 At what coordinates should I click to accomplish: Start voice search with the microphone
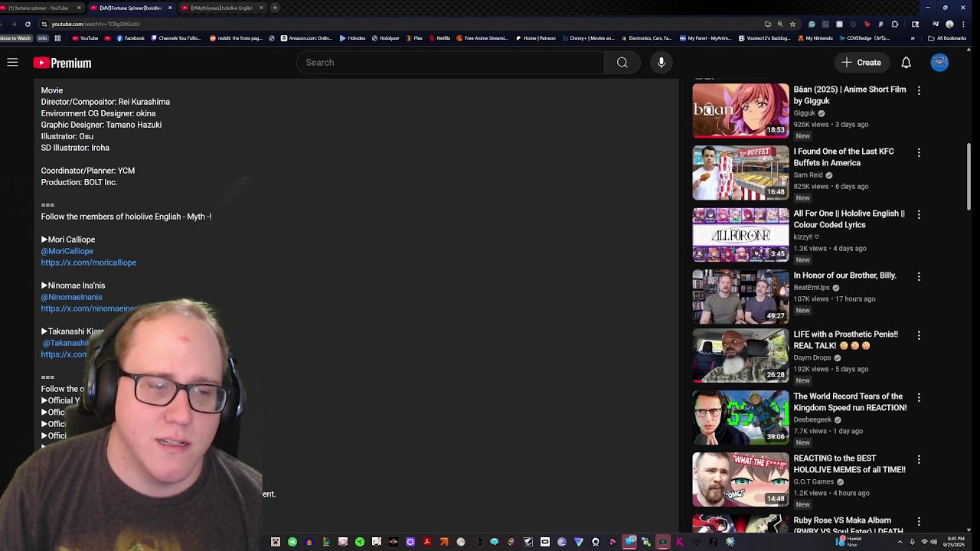661,63
